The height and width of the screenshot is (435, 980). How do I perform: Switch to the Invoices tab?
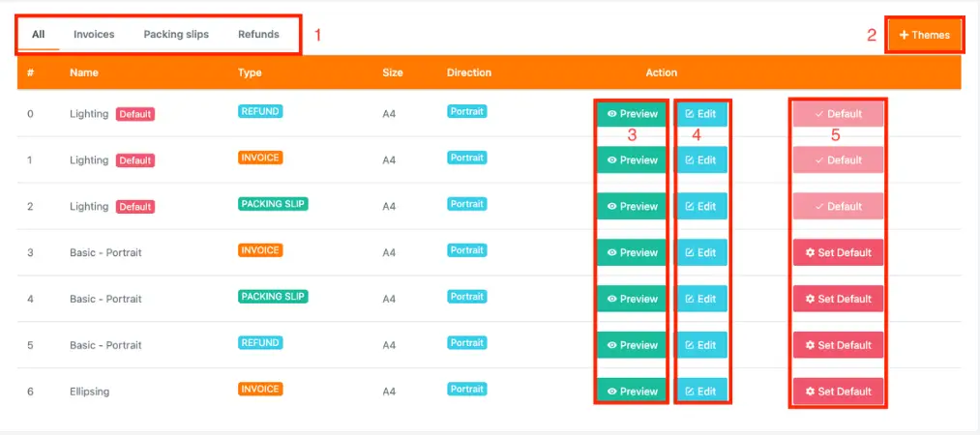(x=94, y=35)
